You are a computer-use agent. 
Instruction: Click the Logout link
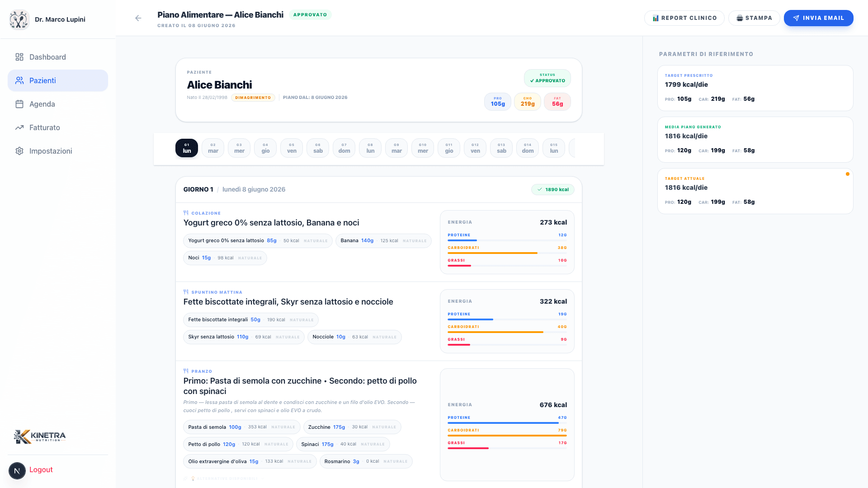tap(41, 469)
